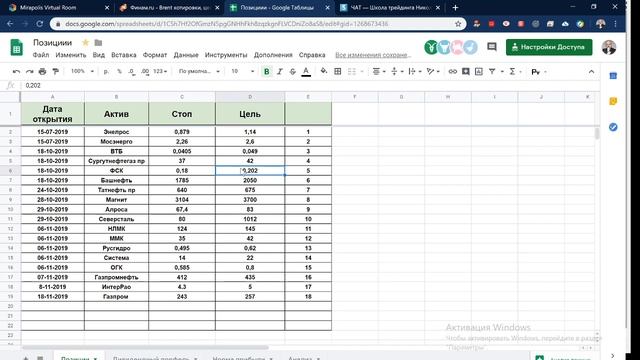Screen dimensions: 640x360
Task: Format as currency (р.)
Action: coord(106,71)
